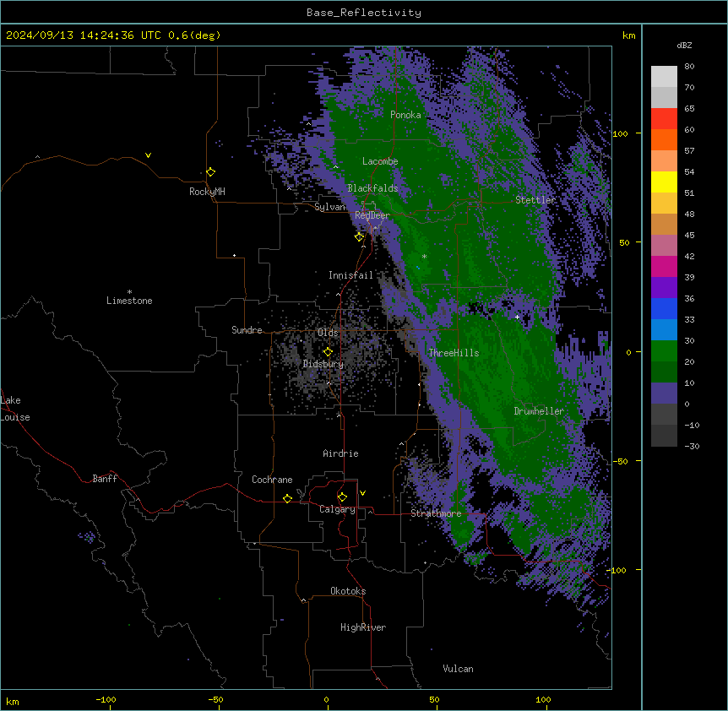Image resolution: width=728 pixels, height=711 pixels.
Task: Click the Strathmore label
Action: 436,513
